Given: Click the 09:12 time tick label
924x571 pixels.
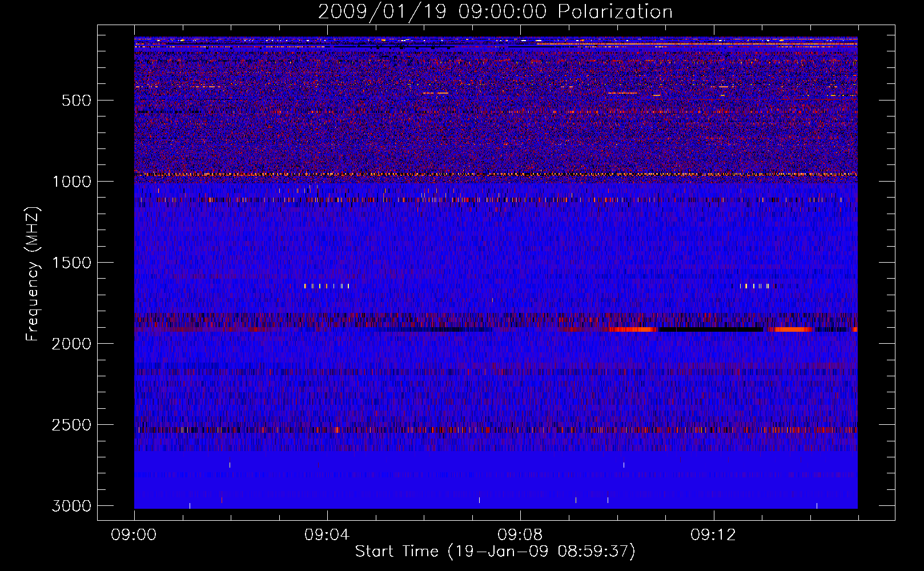Looking at the screenshot, I should [713, 535].
